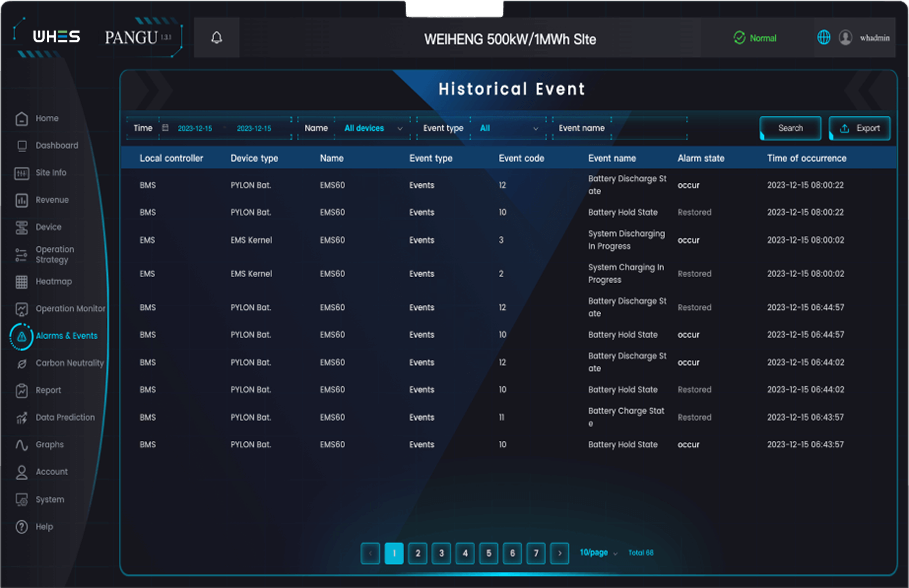The width and height of the screenshot is (909, 588).
Task: Click the Local controller column header
Action: 171,158
